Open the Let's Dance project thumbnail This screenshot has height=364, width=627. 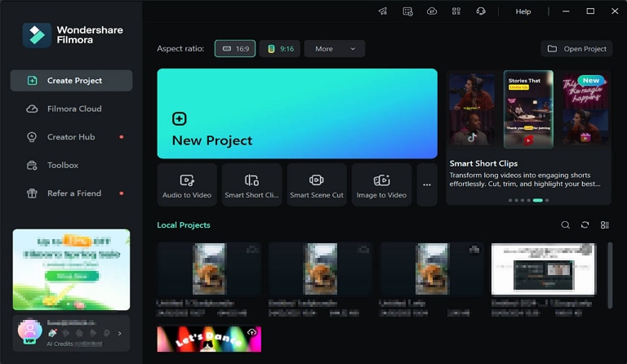tap(209, 340)
